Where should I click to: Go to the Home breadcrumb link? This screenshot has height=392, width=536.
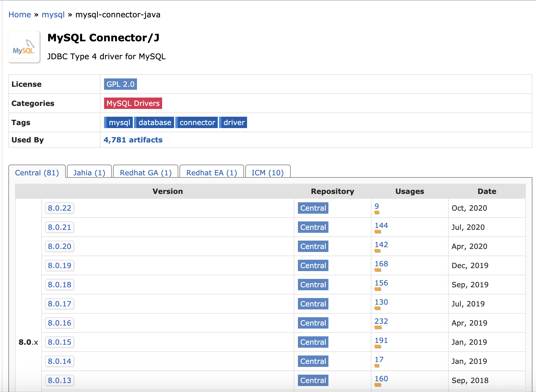[x=20, y=15]
